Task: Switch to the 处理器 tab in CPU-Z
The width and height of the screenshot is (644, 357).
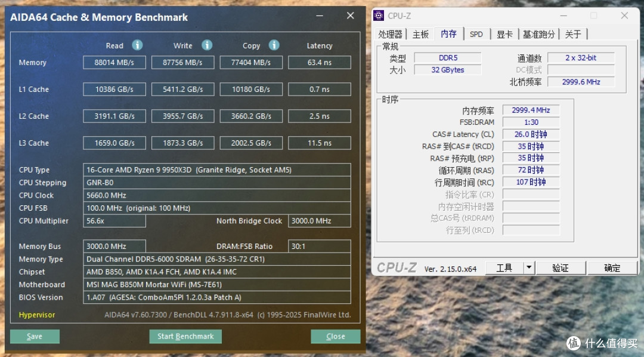Action: (390, 34)
